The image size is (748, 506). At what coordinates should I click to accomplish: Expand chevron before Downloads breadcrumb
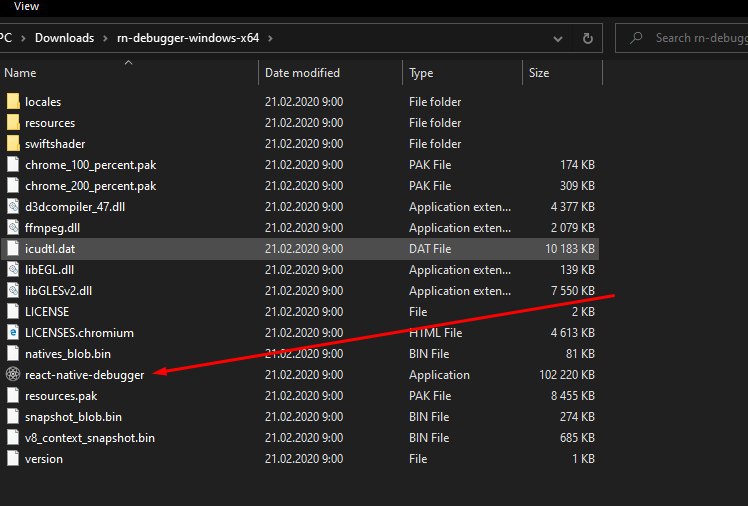coord(22,38)
